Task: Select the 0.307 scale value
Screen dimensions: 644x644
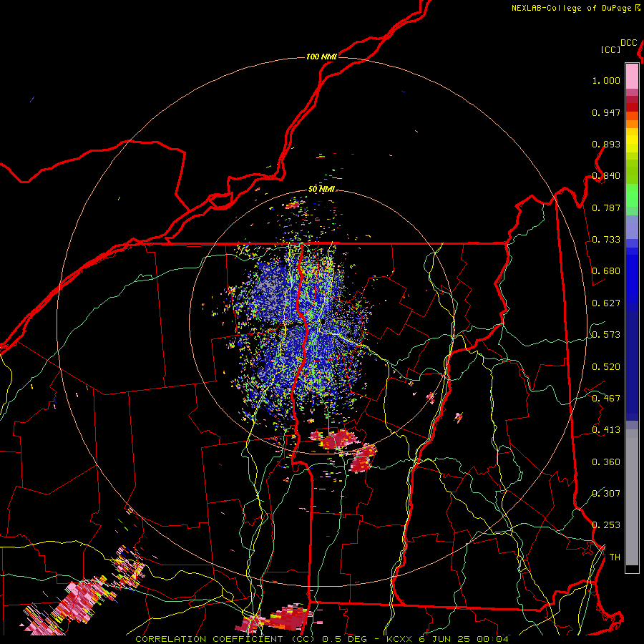Action: 606,494
